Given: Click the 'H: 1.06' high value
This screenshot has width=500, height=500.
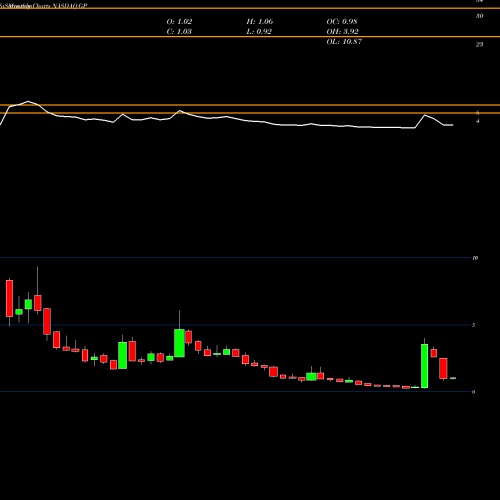Looking at the screenshot, I should tap(260, 22).
